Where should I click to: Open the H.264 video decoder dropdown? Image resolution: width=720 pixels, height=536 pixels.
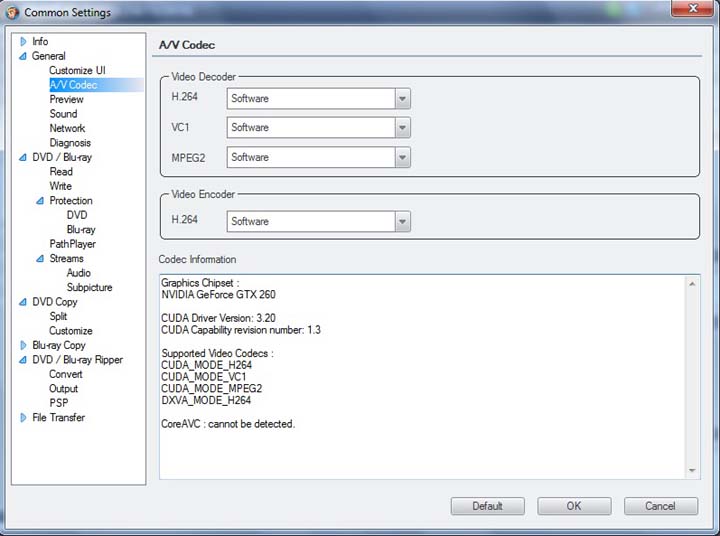402,98
